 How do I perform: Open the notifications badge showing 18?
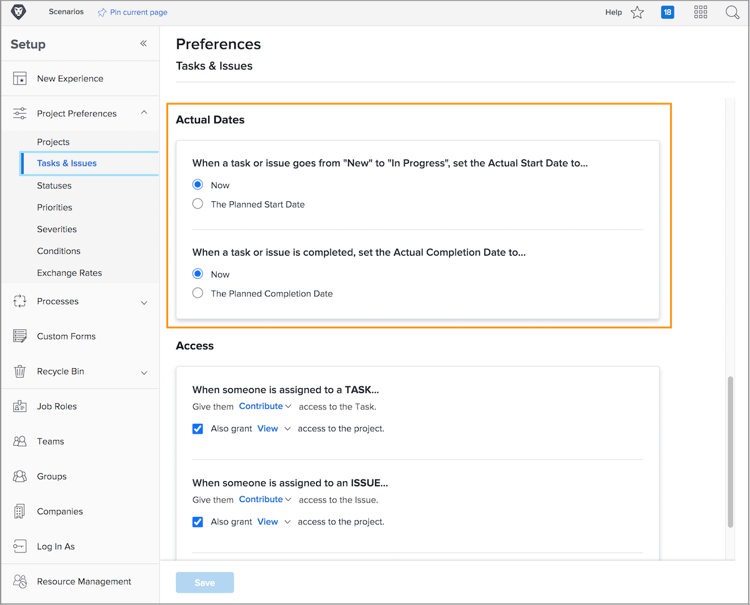[667, 12]
